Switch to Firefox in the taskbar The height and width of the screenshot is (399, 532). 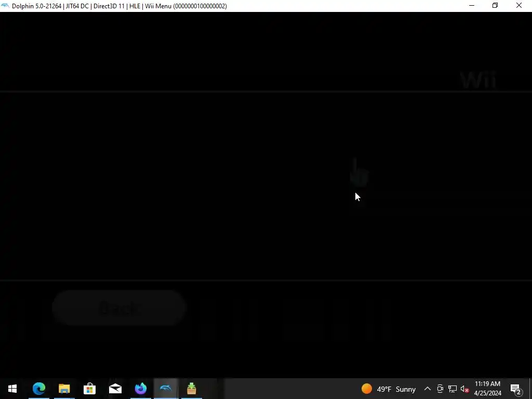(x=140, y=389)
